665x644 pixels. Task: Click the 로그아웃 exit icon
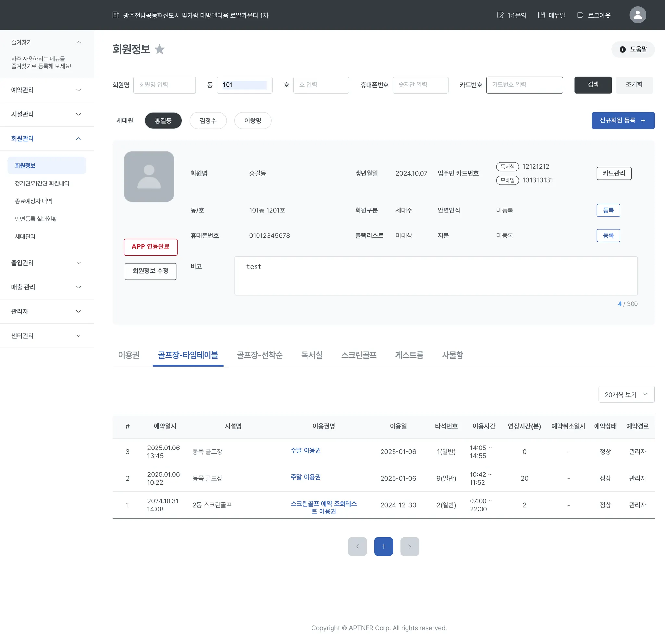point(580,15)
